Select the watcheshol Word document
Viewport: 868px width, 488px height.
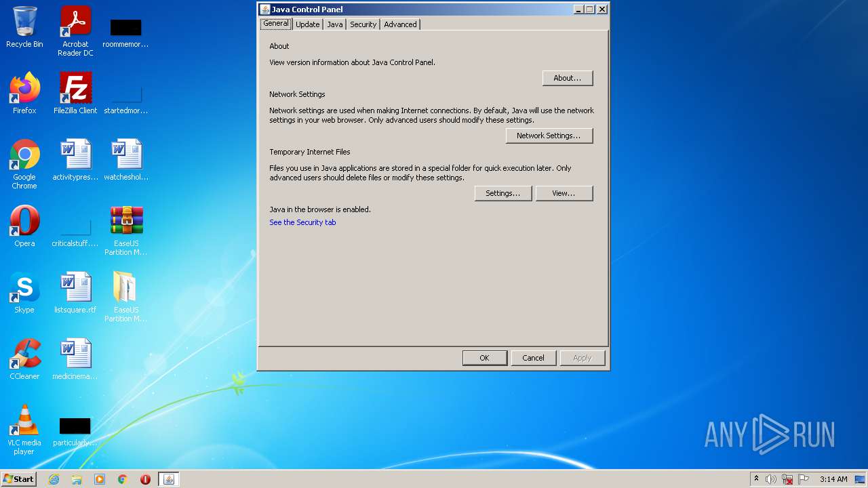point(125,160)
